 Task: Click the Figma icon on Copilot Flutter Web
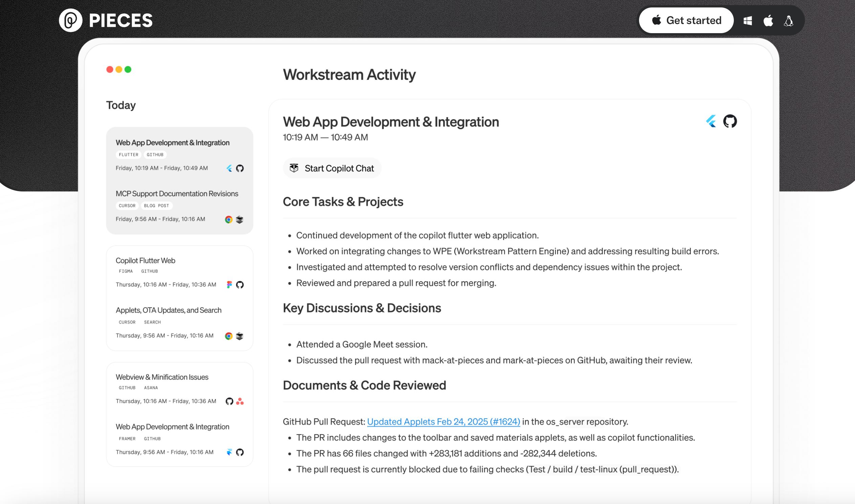(x=229, y=284)
